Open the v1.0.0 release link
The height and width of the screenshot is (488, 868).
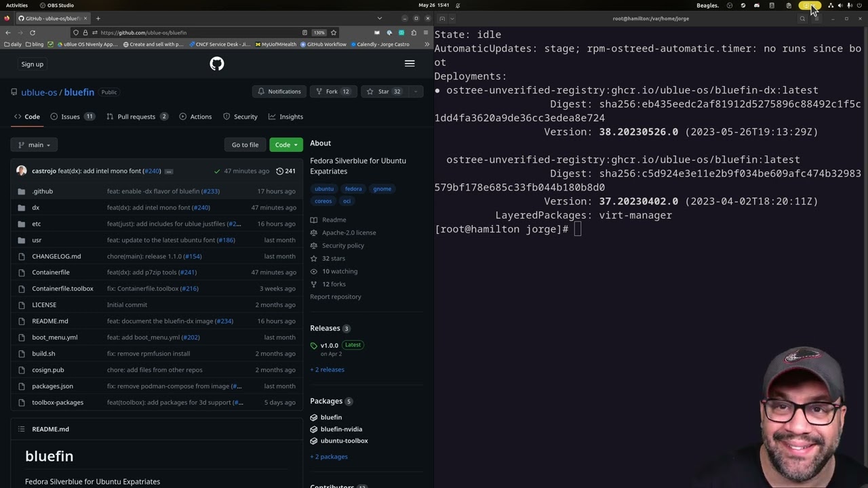pos(330,346)
